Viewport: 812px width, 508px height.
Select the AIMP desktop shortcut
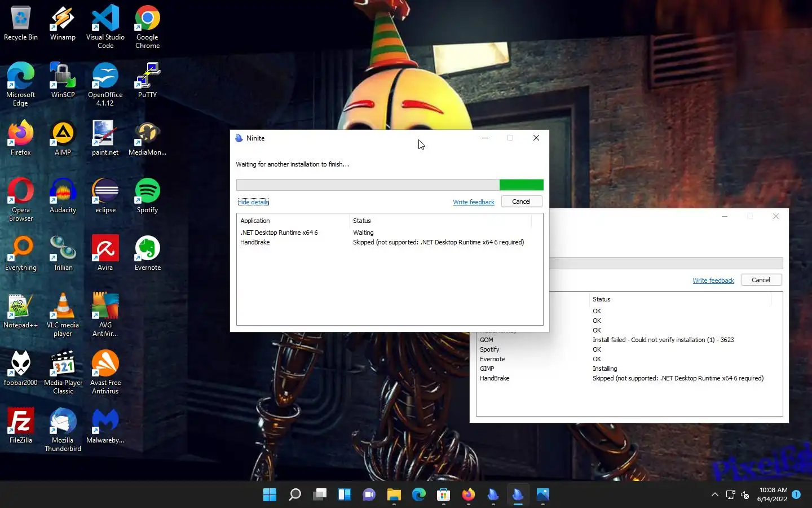[63, 138]
